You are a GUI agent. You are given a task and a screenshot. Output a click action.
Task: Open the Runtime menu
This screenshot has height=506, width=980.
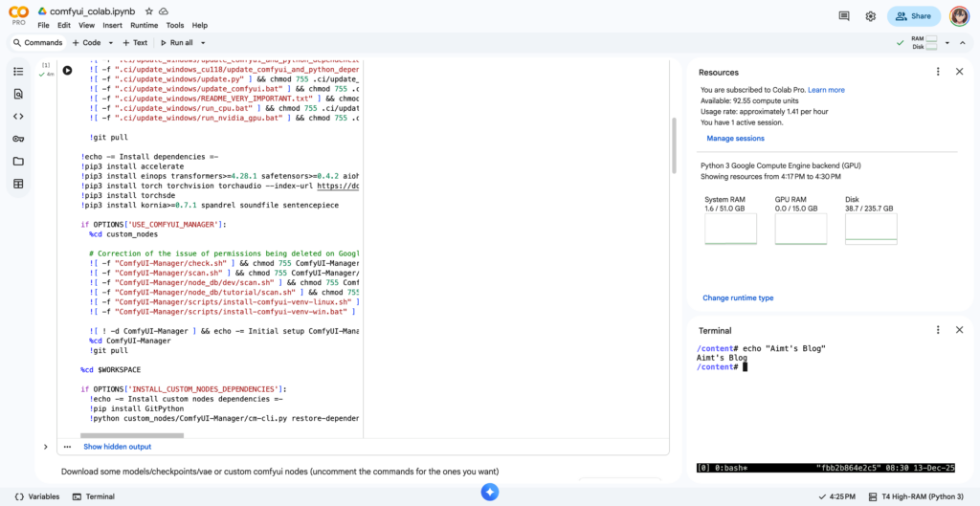tap(144, 25)
